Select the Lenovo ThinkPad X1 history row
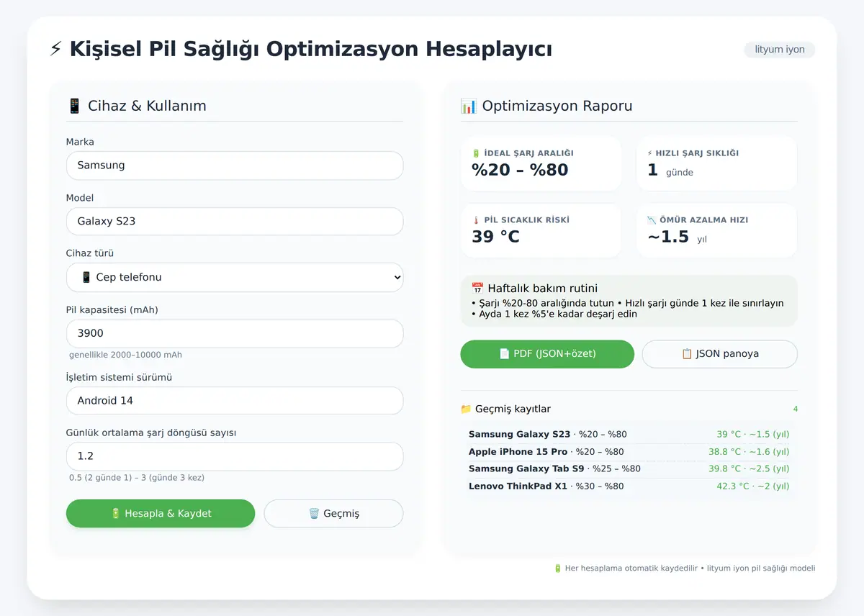Screen dimensions: 864x616 point(629,486)
